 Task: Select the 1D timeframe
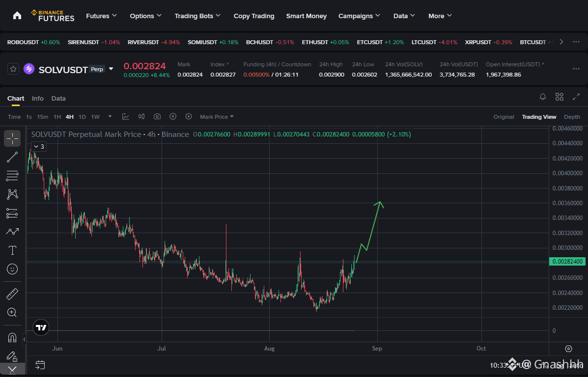(x=82, y=117)
